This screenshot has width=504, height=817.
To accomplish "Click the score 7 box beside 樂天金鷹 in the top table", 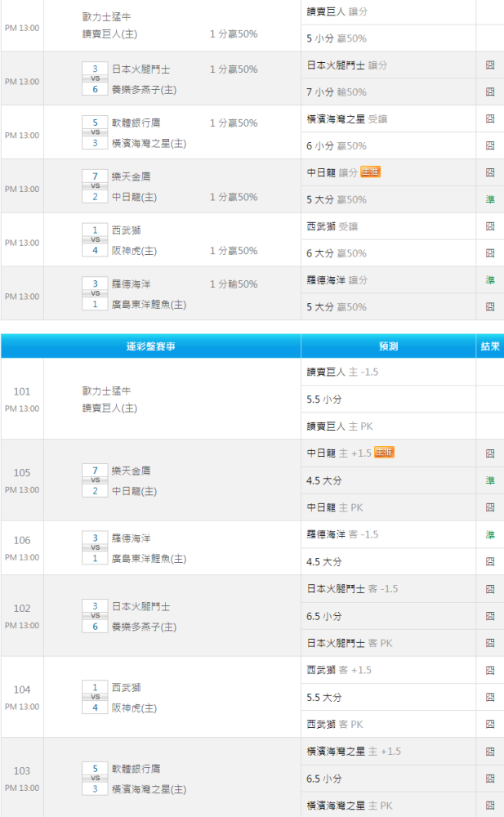I will 95,176.
